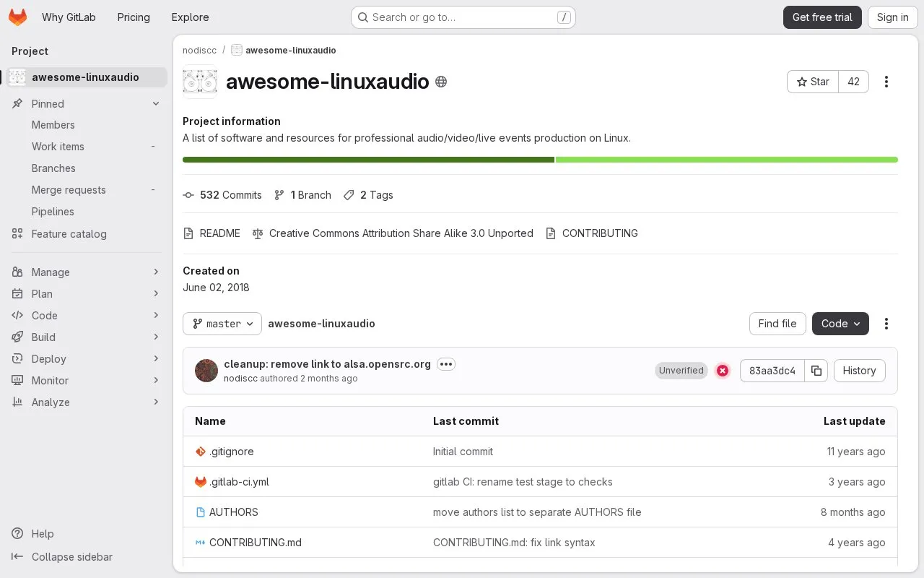This screenshot has width=924, height=578.
Task: Click the AUTHORS file icon
Action: tap(201, 512)
